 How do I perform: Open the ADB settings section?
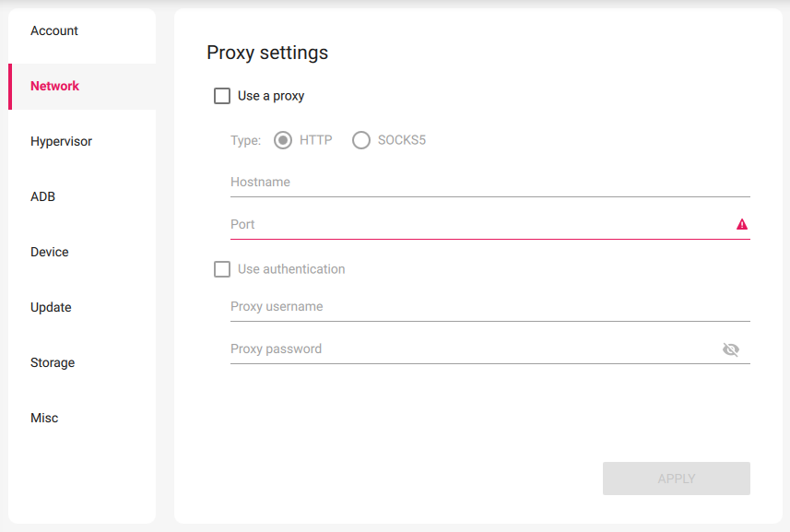tap(42, 196)
